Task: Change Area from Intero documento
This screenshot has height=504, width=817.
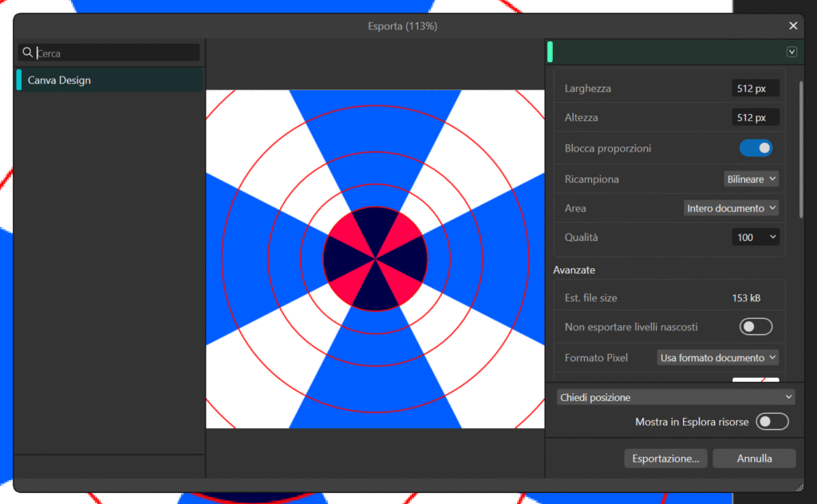Action: (x=731, y=207)
